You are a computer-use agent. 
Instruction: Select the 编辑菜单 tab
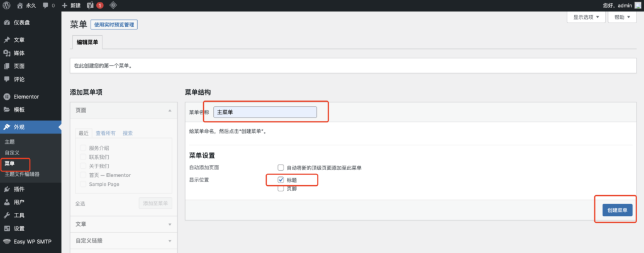tap(87, 42)
